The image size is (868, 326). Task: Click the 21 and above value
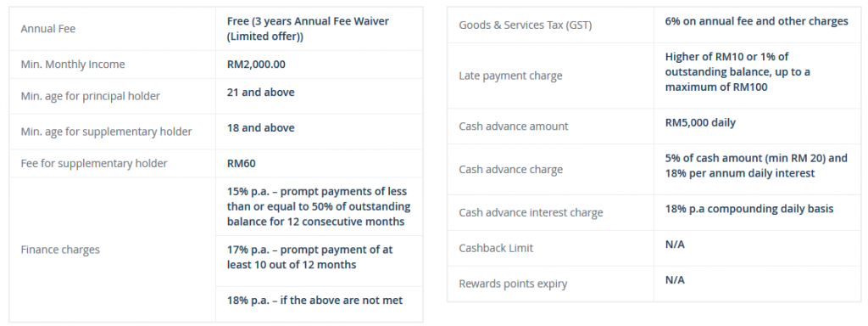pos(261,92)
